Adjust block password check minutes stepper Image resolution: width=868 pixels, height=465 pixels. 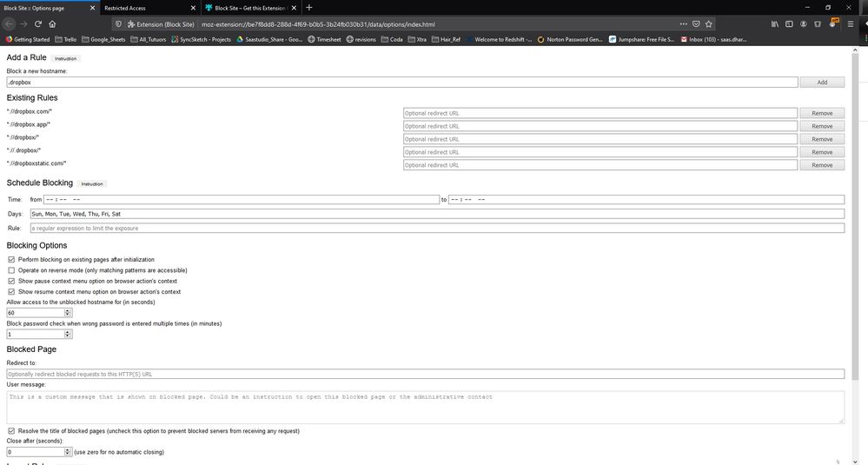pyautogui.click(x=68, y=334)
